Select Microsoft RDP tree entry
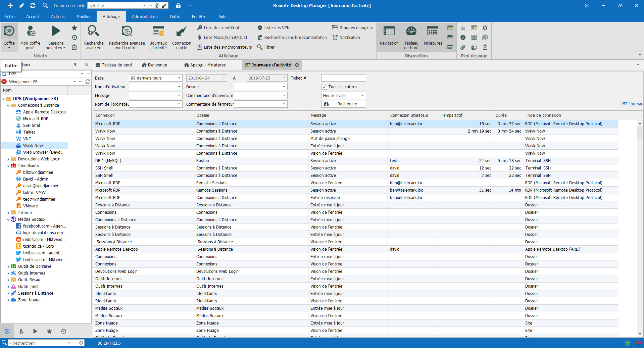Image resolution: width=644 pixels, height=348 pixels. pos(36,119)
